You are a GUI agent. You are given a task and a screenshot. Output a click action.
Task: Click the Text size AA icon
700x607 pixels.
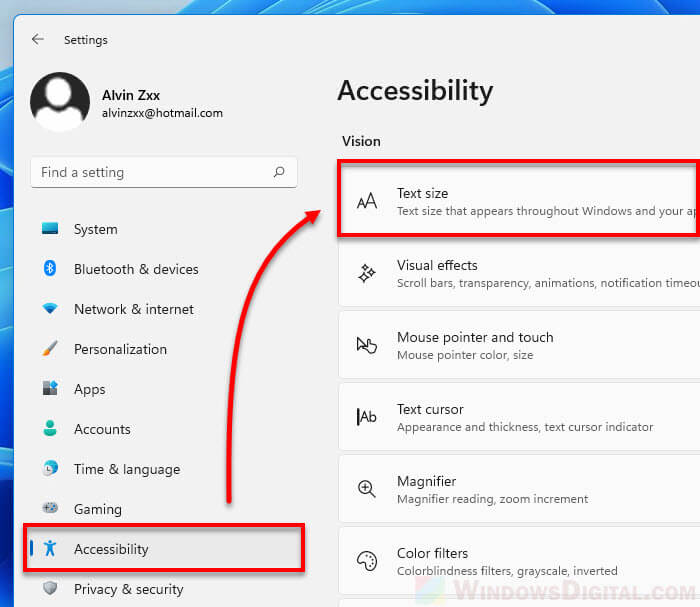coord(367,201)
